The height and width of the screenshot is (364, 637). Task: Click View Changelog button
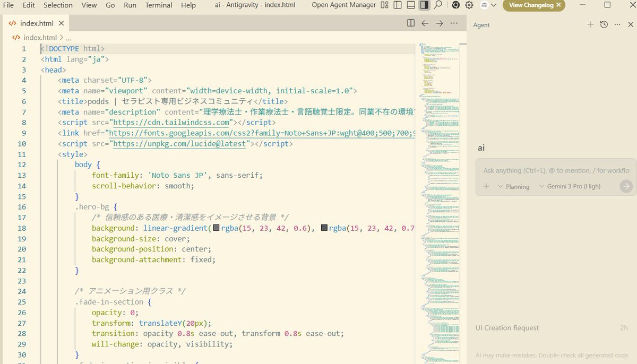[x=531, y=5]
